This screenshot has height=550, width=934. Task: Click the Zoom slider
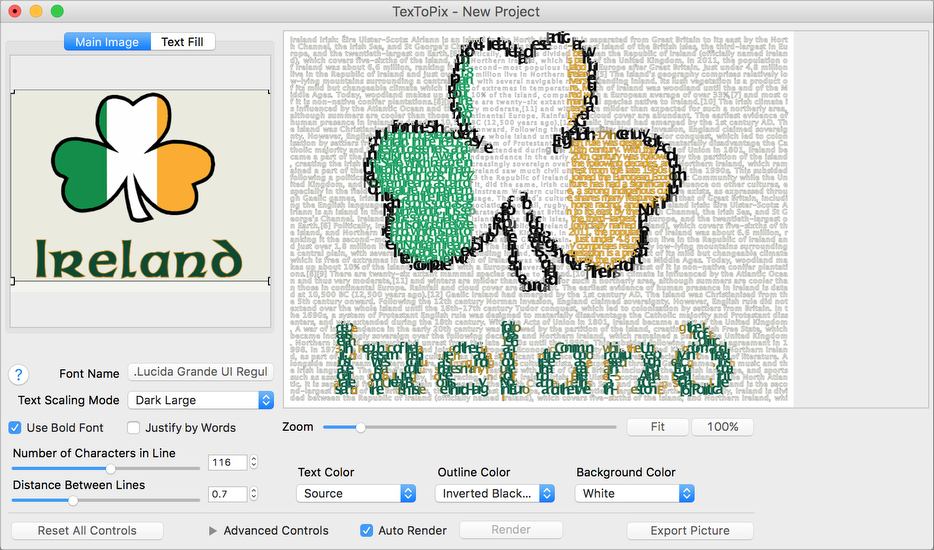469,427
